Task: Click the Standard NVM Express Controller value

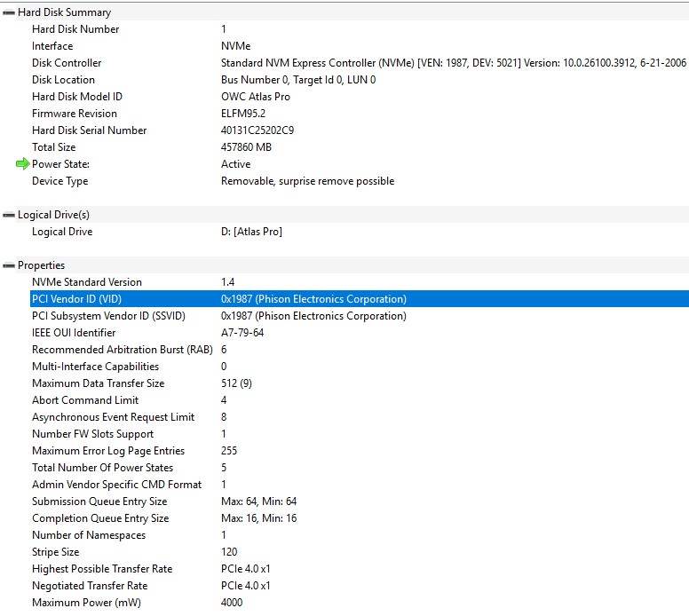Action: tap(453, 63)
